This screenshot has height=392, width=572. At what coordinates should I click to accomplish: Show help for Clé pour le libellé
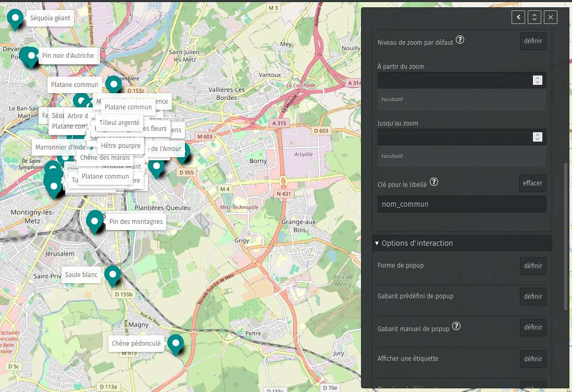coord(433,182)
